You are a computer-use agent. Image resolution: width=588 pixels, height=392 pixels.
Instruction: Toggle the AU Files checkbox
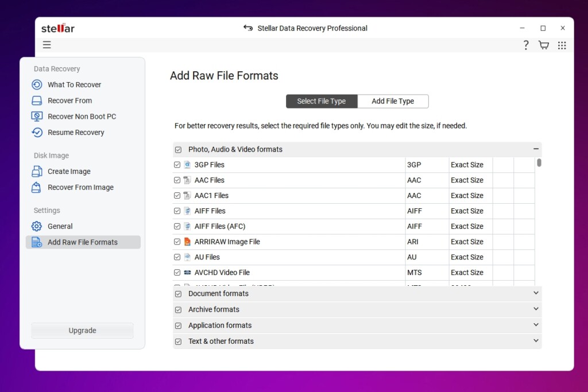point(177,257)
